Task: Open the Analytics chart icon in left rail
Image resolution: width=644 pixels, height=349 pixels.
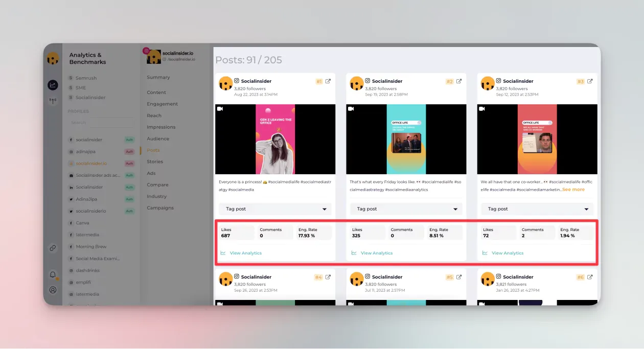Action: [x=53, y=85]
